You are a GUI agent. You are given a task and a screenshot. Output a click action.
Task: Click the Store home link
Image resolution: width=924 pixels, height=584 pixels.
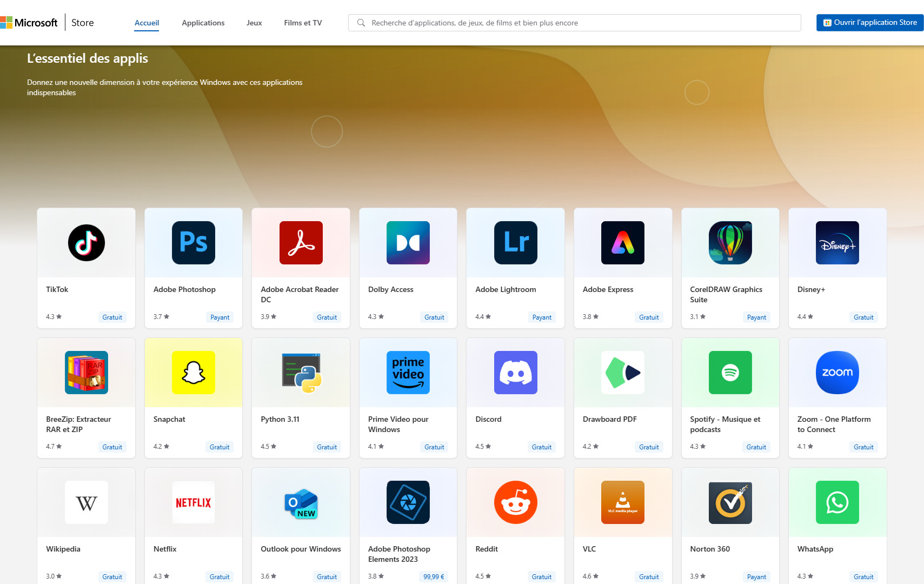coord(83,23)
